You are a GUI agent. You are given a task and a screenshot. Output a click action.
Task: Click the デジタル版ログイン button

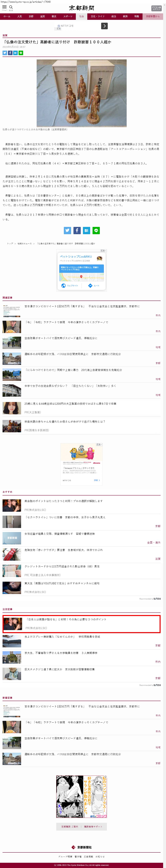[156, 8]
